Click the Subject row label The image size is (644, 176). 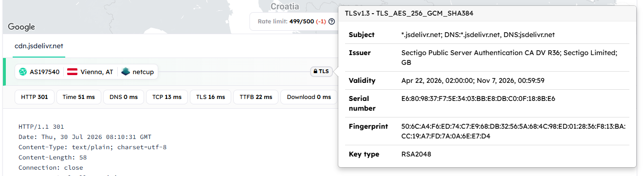coord(362,35)
